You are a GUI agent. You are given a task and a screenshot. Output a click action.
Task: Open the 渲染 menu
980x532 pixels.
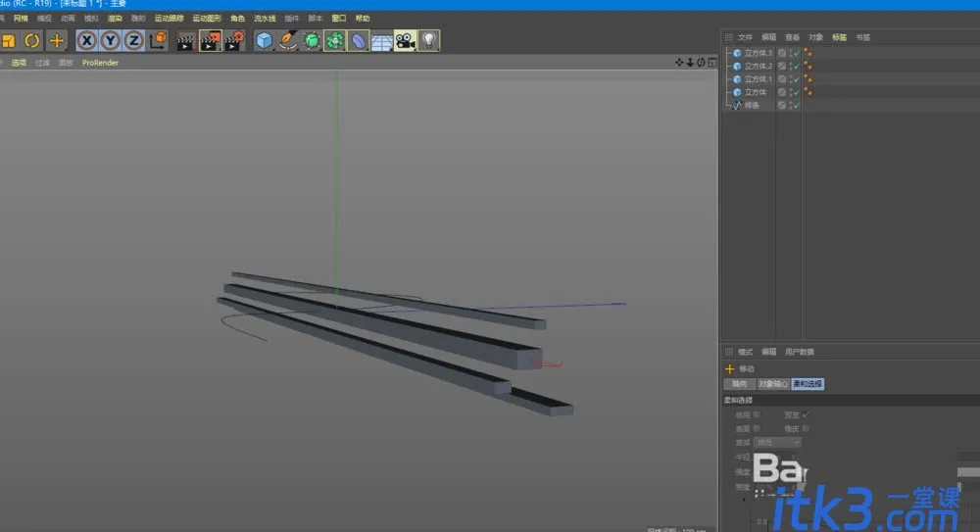click(115, 19)
